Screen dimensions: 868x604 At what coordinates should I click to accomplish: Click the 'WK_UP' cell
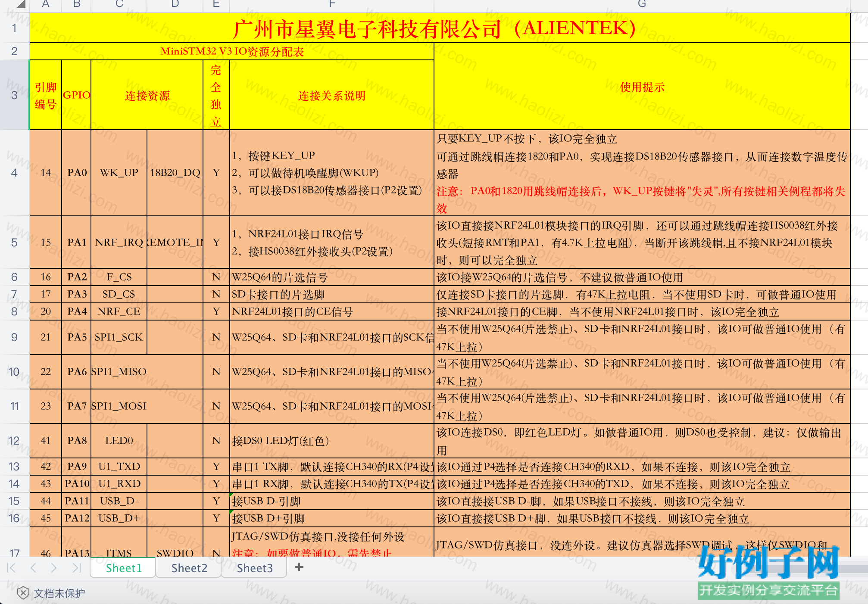pyautogui.click(x=119, y=173)
